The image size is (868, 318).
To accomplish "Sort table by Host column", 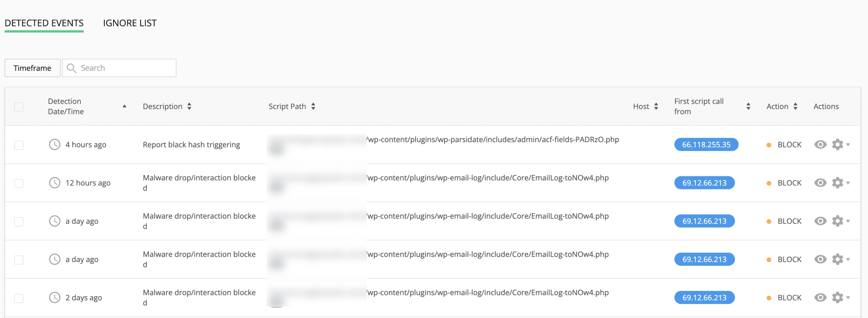I will (x=656, y=106).
